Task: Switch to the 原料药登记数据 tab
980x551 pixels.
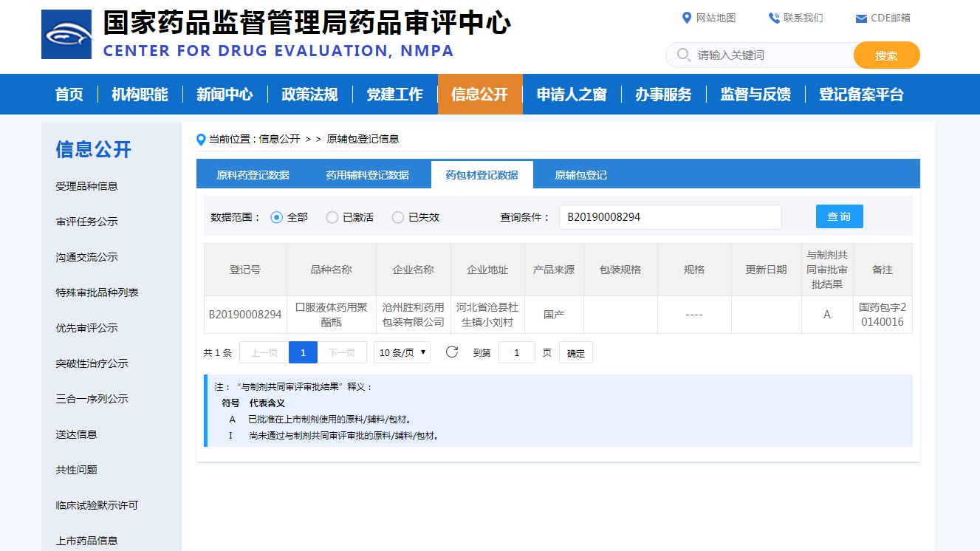Action: [253, 175]
